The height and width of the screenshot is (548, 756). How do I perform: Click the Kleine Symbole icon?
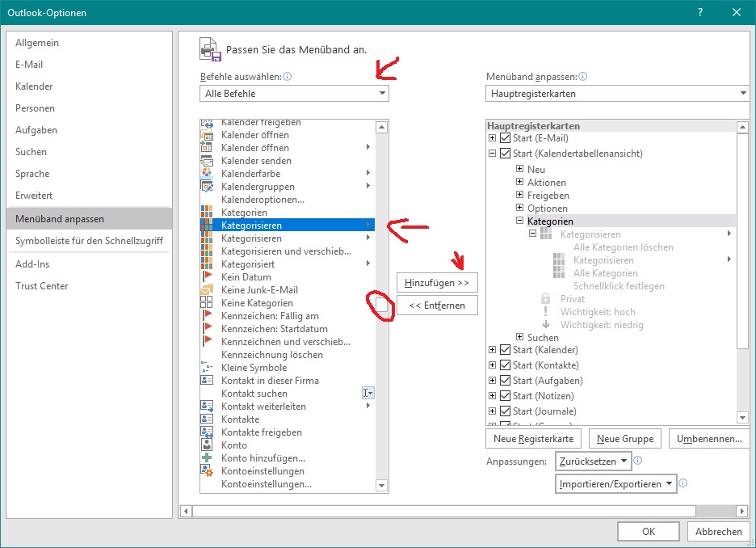[206, 368]
